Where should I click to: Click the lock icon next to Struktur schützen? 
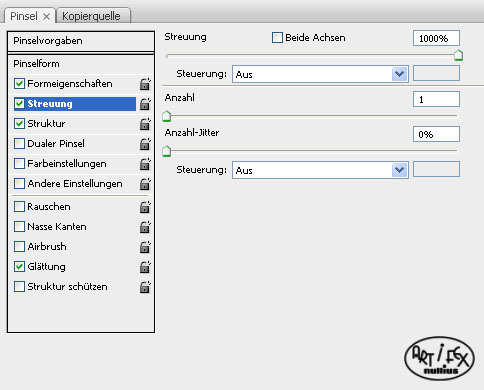[x=145, y=287]
